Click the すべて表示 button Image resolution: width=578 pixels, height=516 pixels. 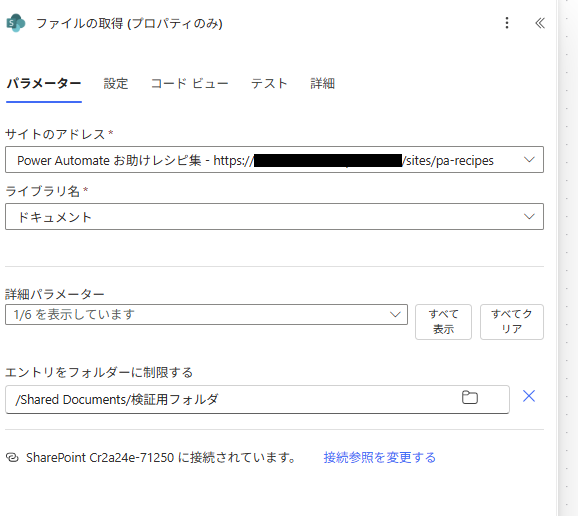(x=443, y=322)
